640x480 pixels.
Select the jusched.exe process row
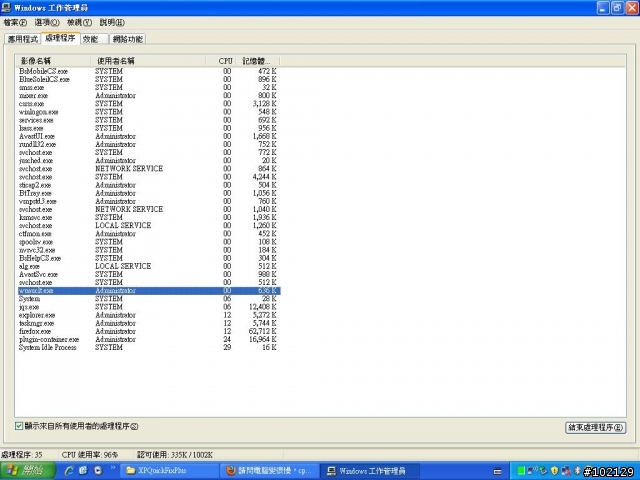[x=148, y=160]
